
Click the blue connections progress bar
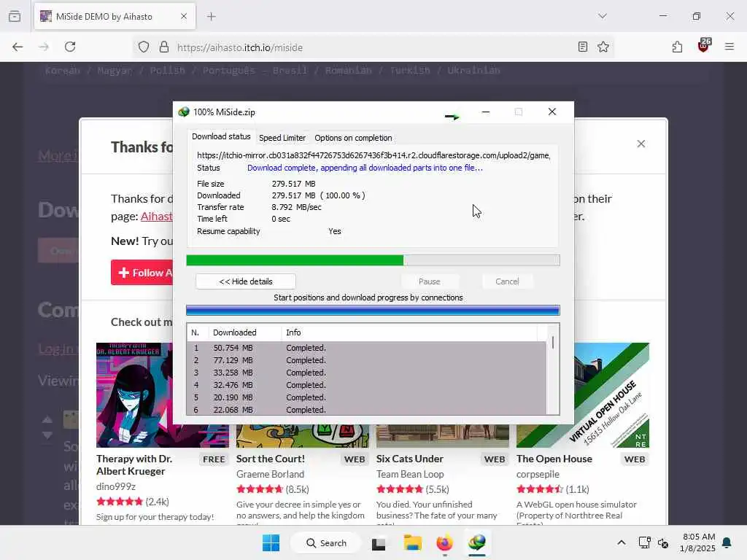[373, 311]
